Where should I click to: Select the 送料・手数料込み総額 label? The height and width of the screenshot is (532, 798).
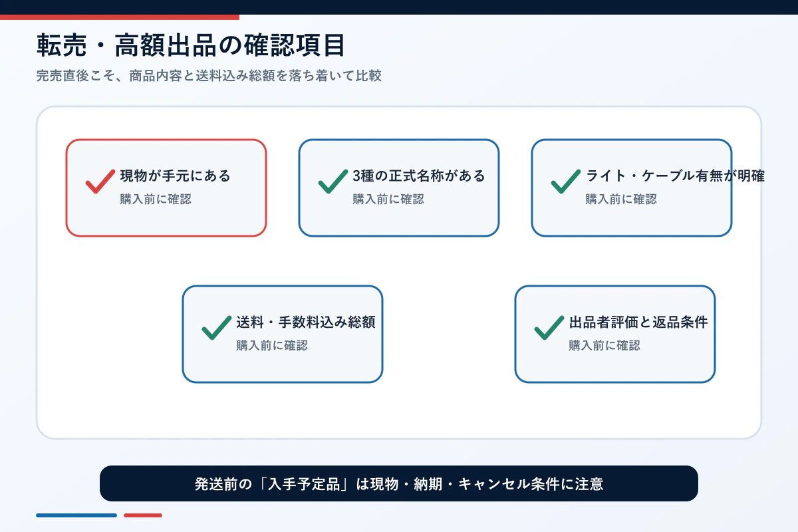tap(306, 323)
